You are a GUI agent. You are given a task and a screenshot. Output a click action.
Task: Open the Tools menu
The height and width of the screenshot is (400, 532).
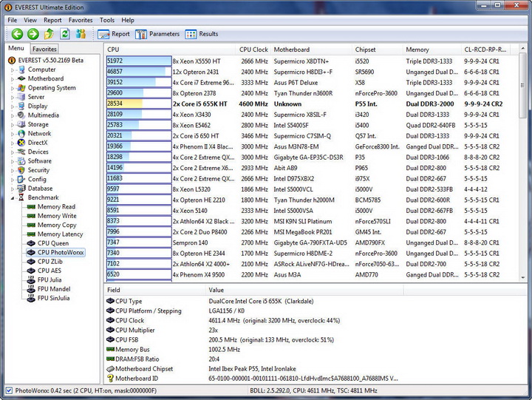[x=107, y=21]
